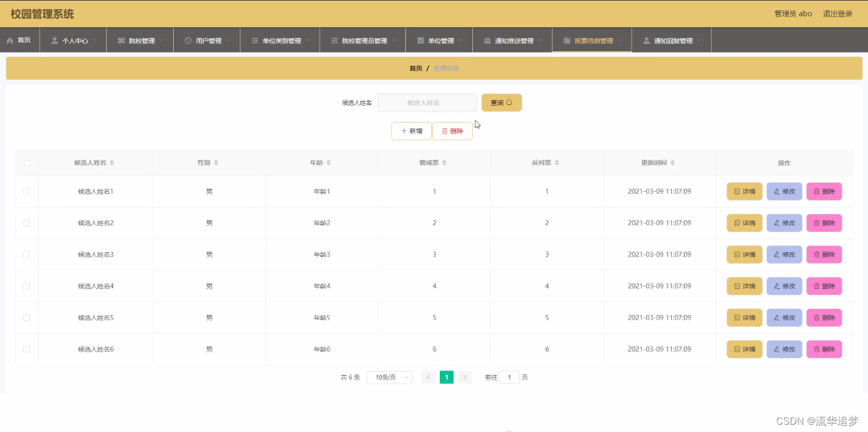Check the row for 候选人姓名5
868x432 pixels.
[x=26, y=317]
